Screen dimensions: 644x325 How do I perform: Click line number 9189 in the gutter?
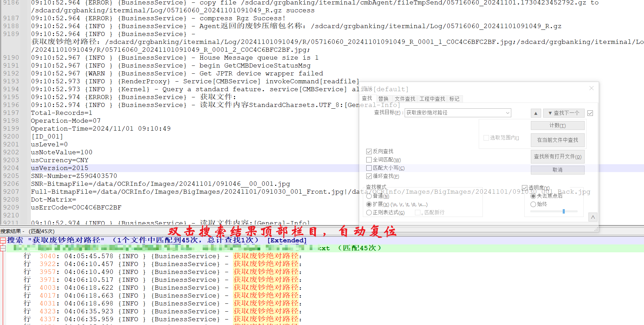pyautogui.click(x=11, y=34)
